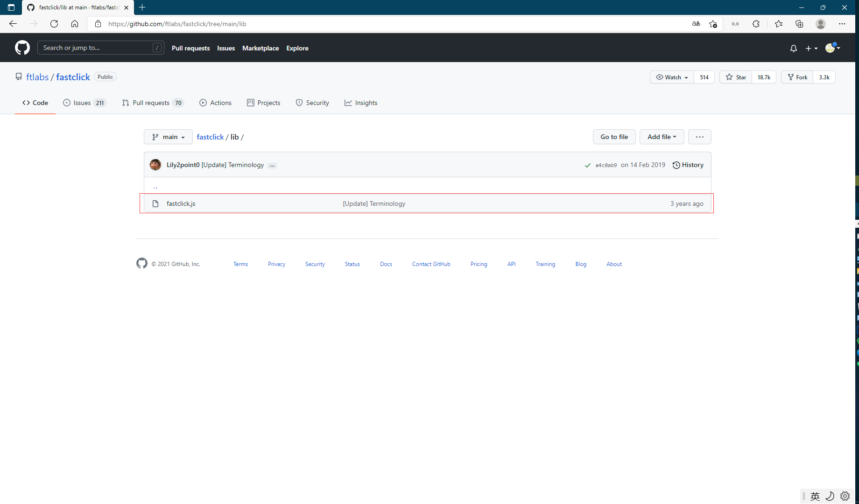This screenshot has height=504, width=859.
Task: Click the fastclick.js file icon
Action: coord(155,203)
